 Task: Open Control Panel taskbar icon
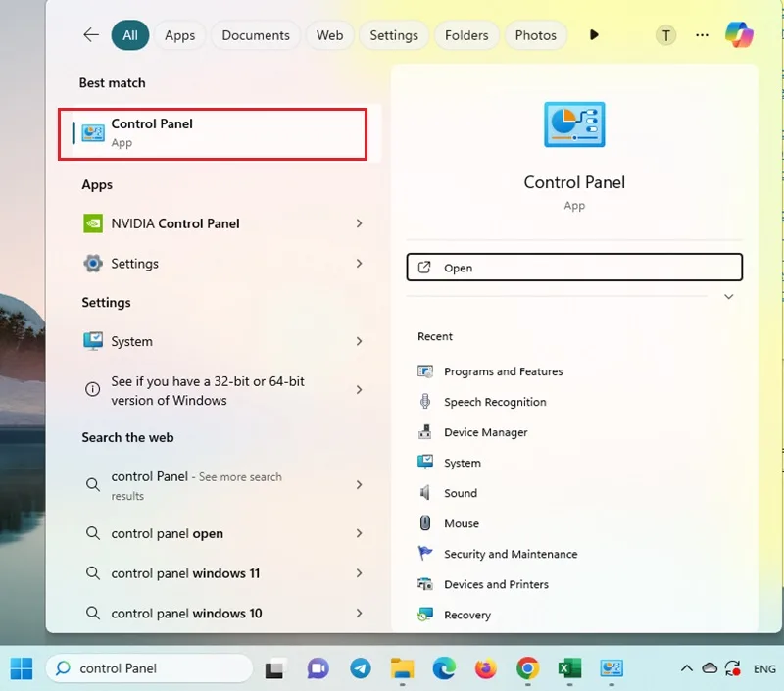pyautogui.click(x=611, y=668)
